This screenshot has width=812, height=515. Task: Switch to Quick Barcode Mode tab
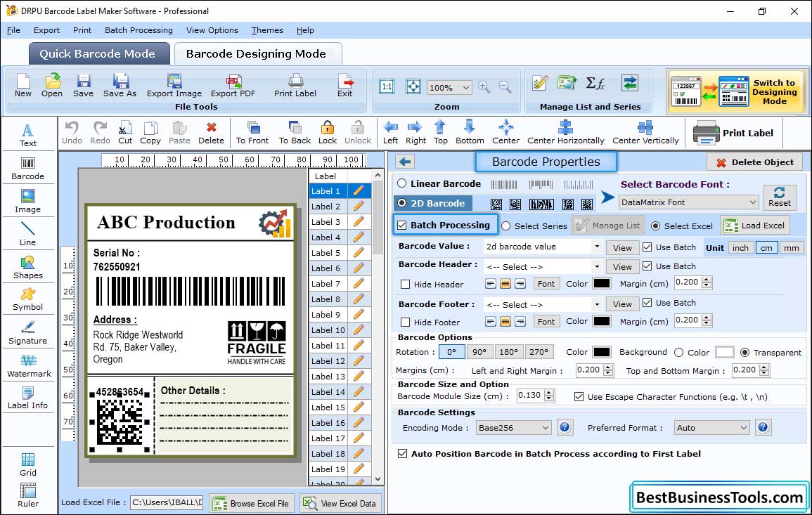pyautogui.click(x=99, y=54)
